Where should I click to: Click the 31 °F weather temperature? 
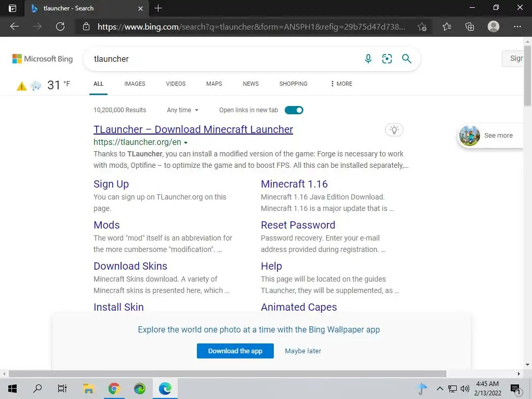pyautogui.click(x=58, y=85)
